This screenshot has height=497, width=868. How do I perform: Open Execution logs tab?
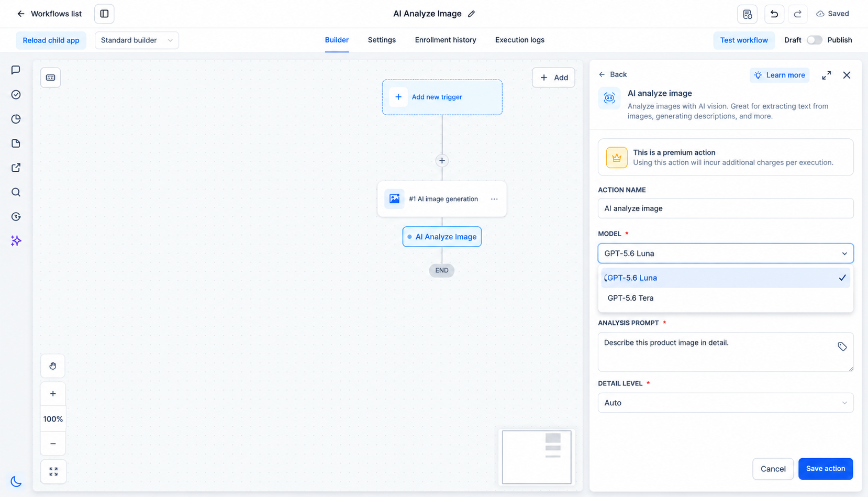point(520,40)
